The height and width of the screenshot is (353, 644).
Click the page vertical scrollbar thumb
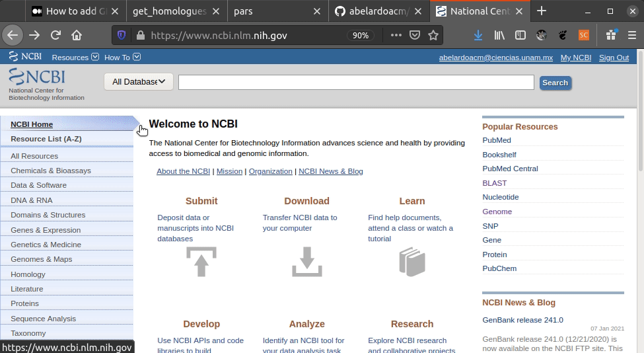click(x=640, y=111)
